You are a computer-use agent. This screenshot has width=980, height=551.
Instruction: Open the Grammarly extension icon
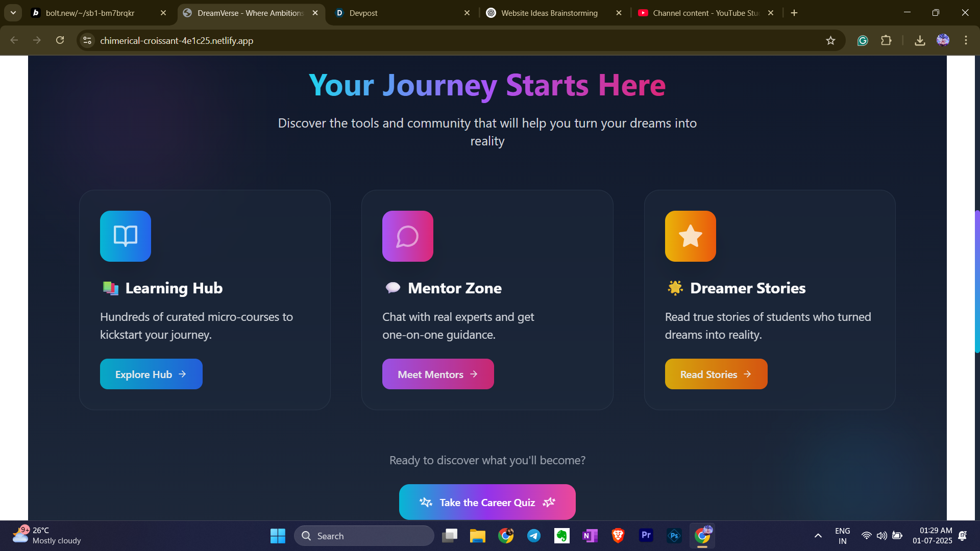pos(863,40)
